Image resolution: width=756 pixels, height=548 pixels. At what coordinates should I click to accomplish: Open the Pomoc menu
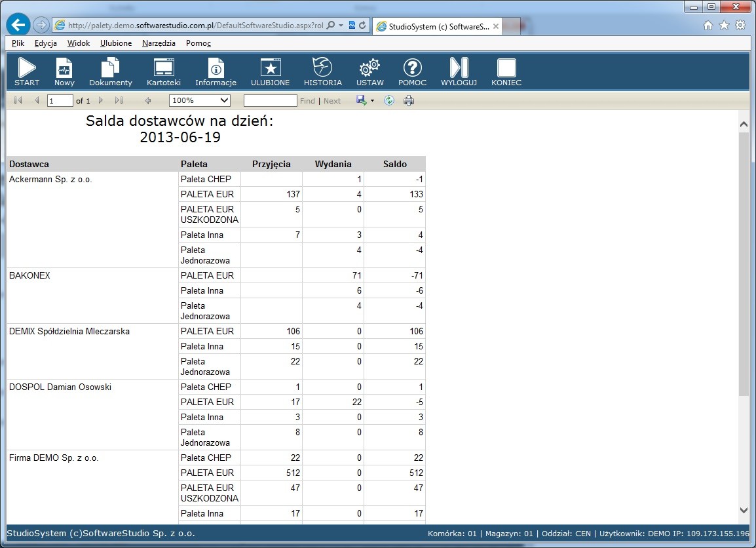click(198, 43)
